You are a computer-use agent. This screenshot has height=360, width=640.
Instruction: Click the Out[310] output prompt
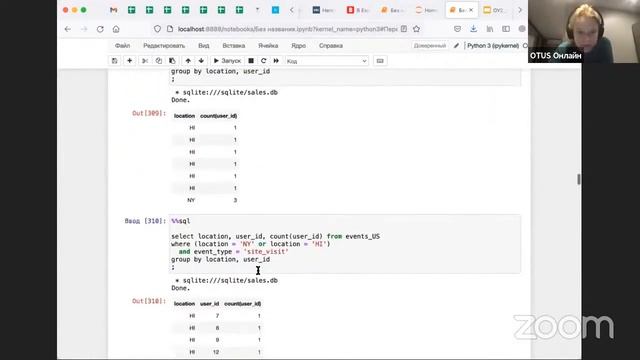click(x=149, y=301)
